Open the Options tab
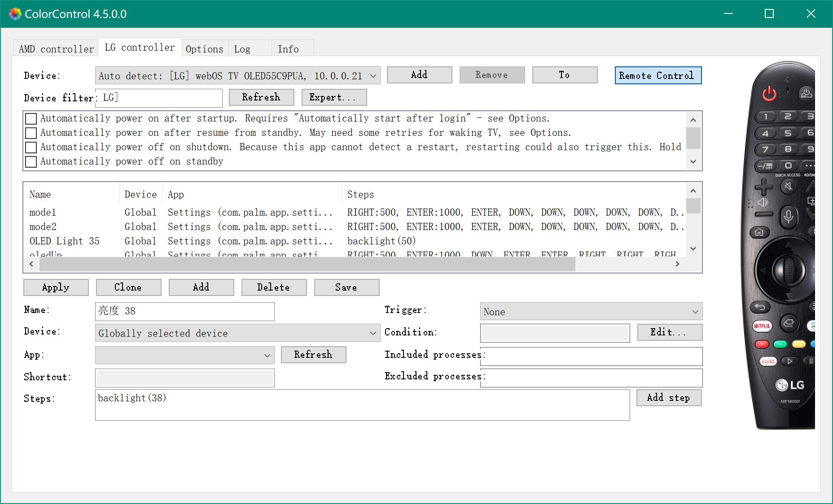 click(x=204, y=49)
